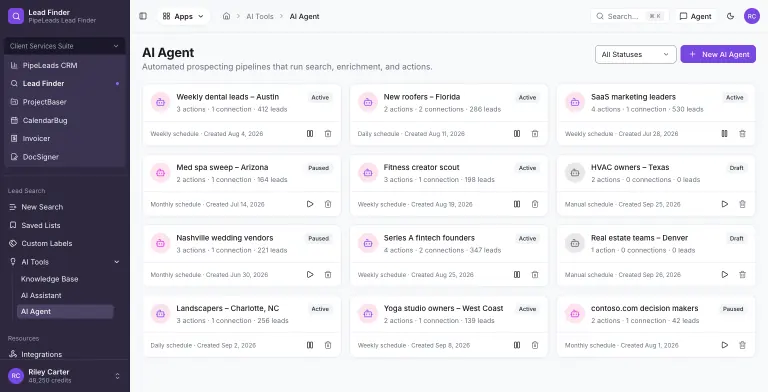Toggle the sidebar panel icon

pyautogui.click(x=143, y=16)
